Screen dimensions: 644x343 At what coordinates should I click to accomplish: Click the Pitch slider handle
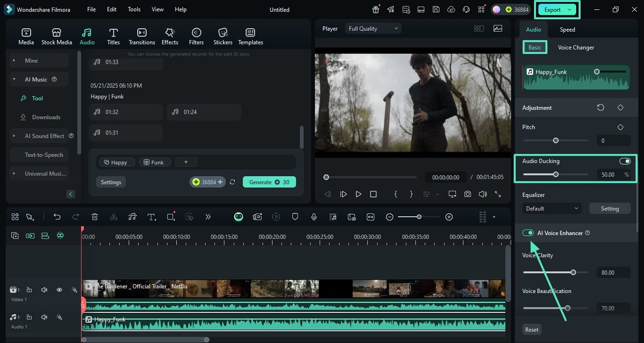tap(556, 141)
